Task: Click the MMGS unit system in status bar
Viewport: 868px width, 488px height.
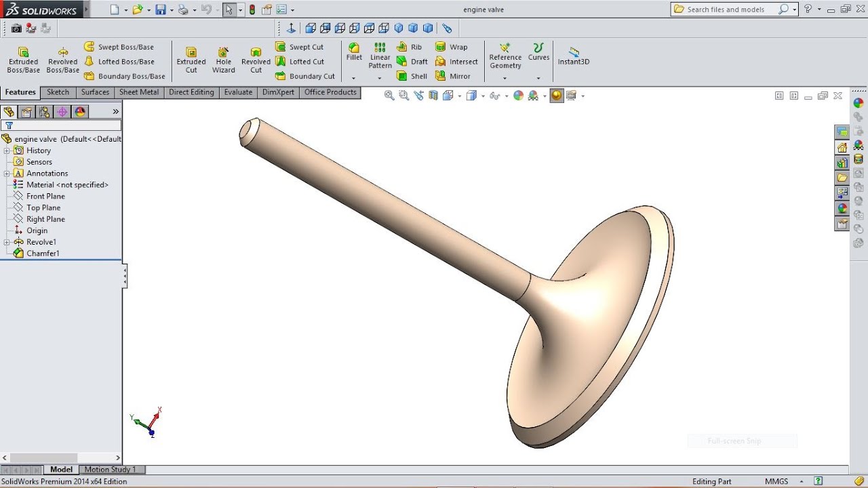Action: 776,481
